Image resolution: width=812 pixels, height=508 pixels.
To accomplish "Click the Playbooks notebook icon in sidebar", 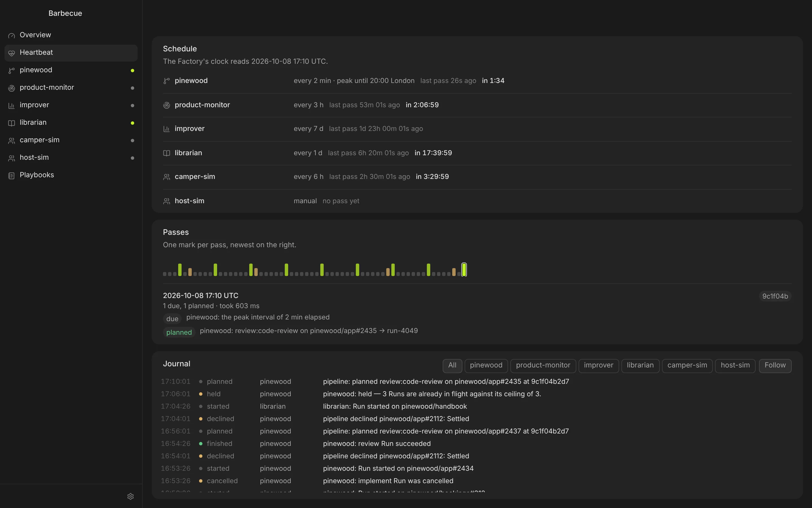I will click(11, 175).
